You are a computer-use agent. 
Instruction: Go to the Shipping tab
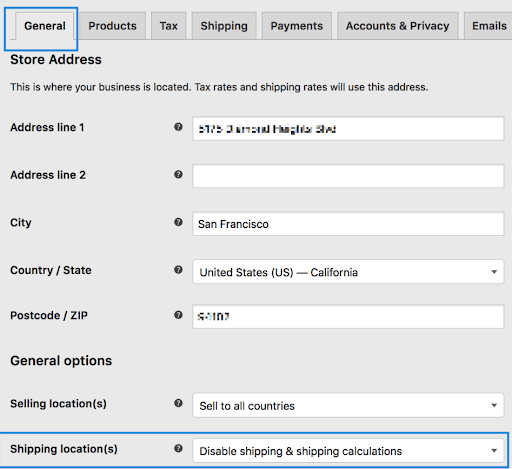[224, 26]
